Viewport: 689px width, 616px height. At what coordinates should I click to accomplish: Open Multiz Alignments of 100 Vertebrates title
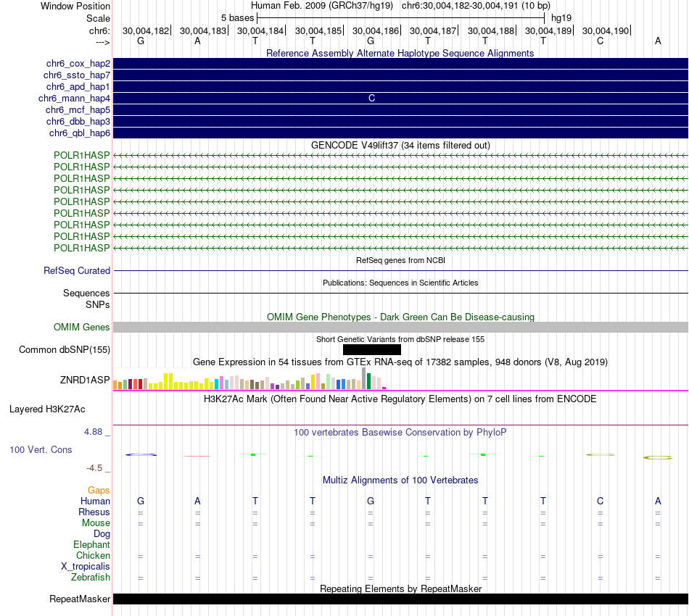(400, 480)
